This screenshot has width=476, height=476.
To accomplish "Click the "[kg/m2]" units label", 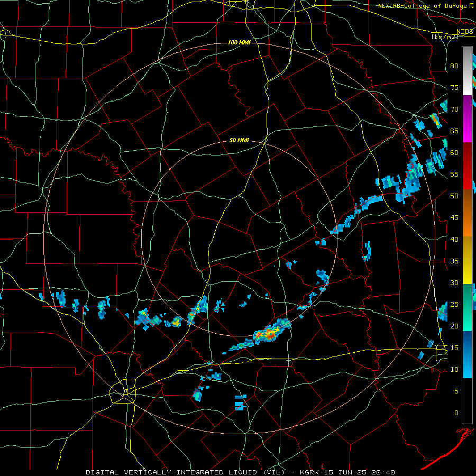I will tap(445, 37).
